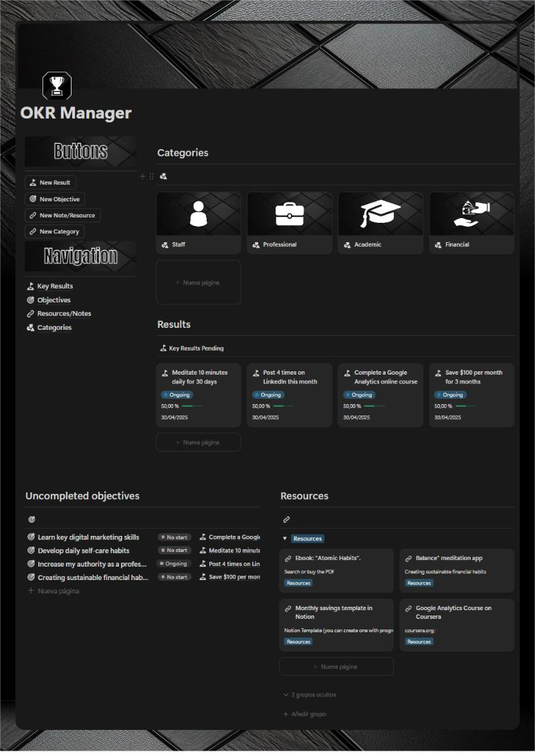Click progress bar on Meditate card
The width and height of the screenshot is (535, 756).
tap(192, 406)
